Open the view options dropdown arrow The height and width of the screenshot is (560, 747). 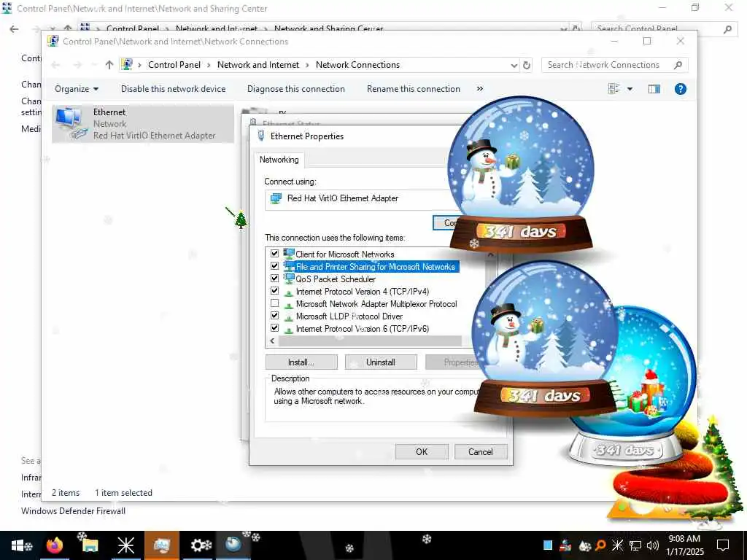(x=630, y=89)
